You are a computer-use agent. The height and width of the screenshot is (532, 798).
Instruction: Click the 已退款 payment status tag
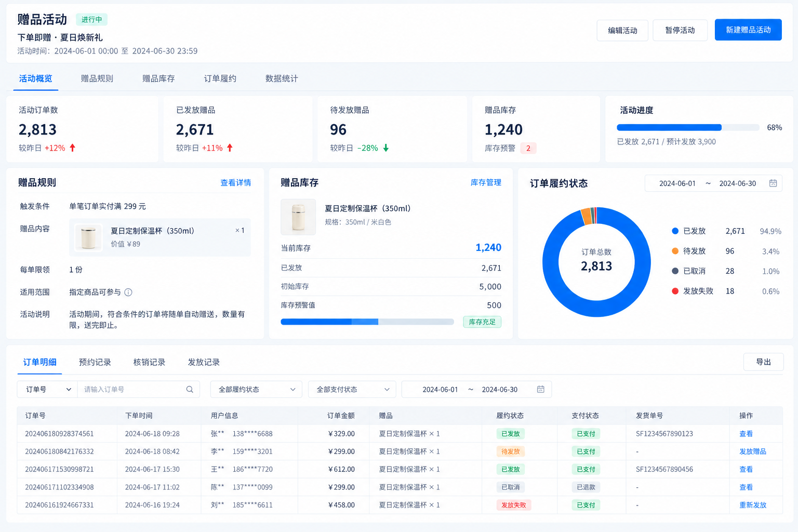[586, 487]
